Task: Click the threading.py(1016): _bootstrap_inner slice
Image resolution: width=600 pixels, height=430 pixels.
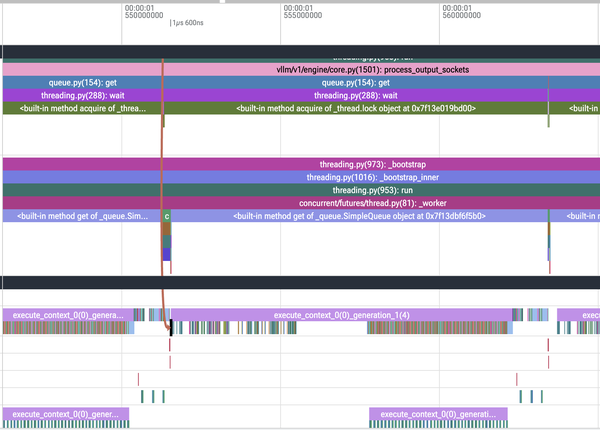Action: pos(302,178)
